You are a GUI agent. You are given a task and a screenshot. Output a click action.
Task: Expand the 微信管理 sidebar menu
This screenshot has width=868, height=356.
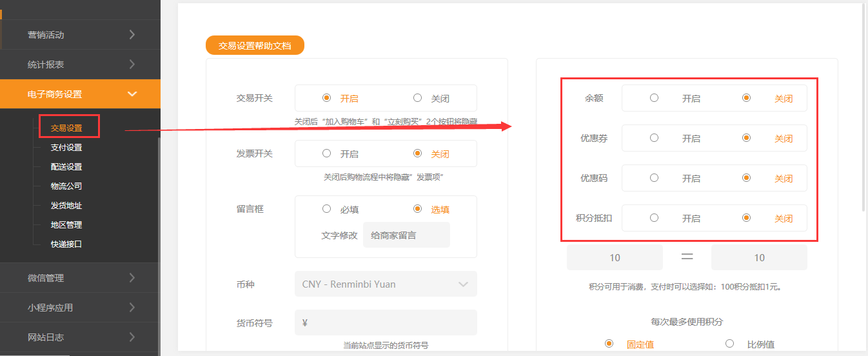tap(132, 278)
